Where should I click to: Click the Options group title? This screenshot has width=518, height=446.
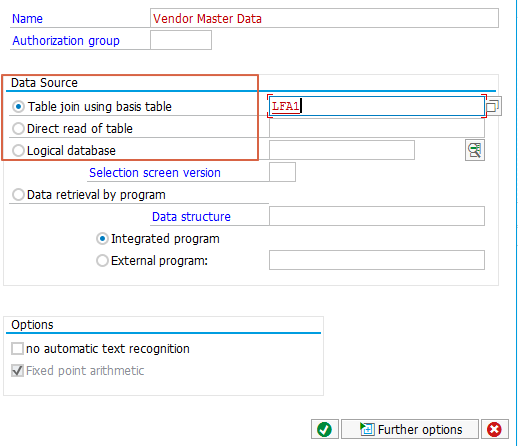32,325
